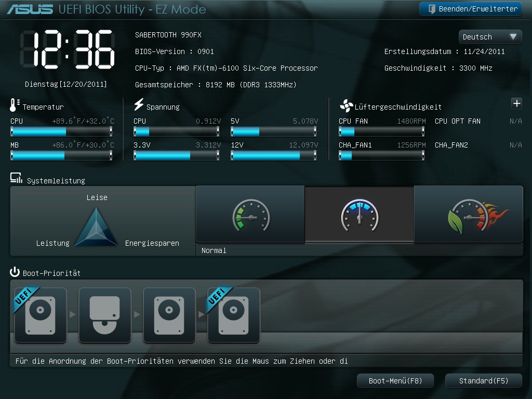This screenshot has height=399, width=532.
Task: Click the MB temperature bar
Action: click(x=61, y=155)
